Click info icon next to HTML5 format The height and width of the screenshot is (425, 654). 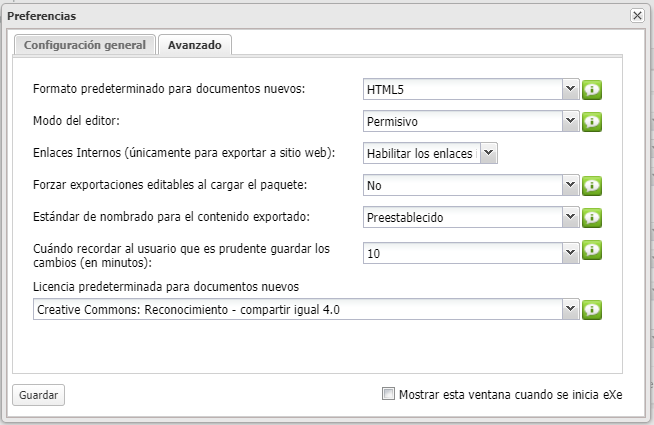coord(592,90)
